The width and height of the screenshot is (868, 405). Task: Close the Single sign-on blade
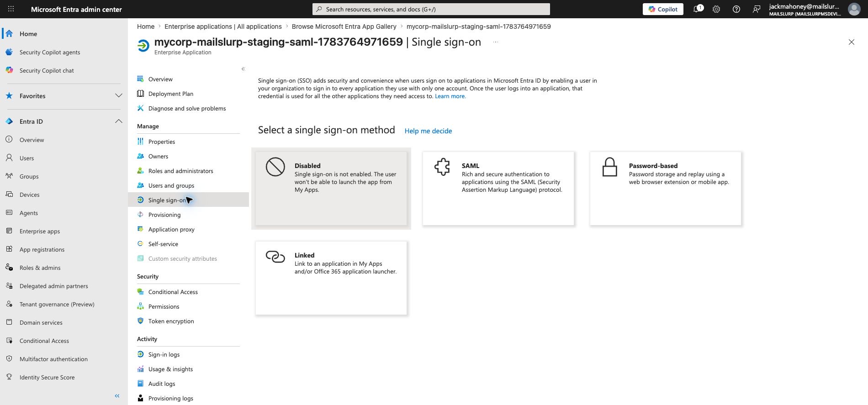tap(852, 42)
